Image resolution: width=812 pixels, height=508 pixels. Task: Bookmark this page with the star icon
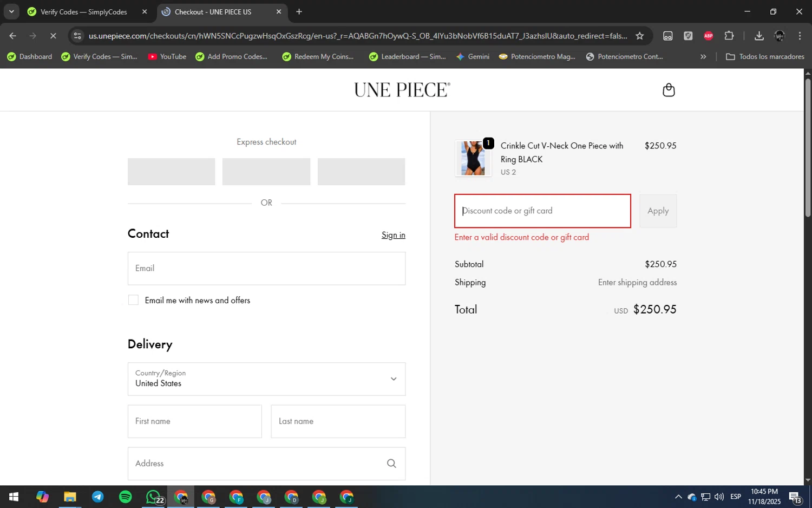coord(640,36)
